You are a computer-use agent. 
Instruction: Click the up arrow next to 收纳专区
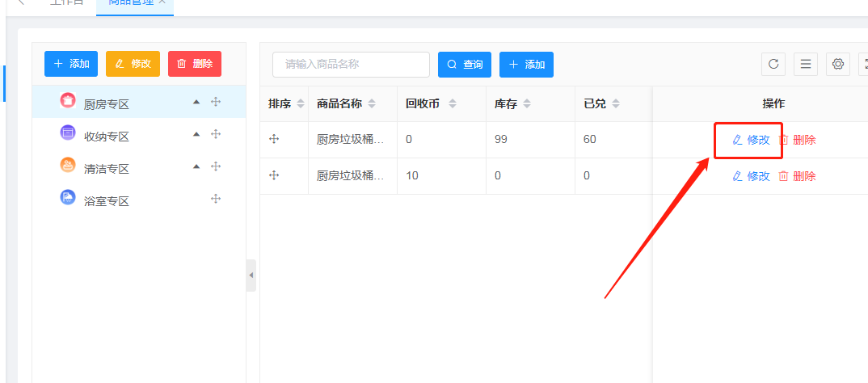click(196, 134)
